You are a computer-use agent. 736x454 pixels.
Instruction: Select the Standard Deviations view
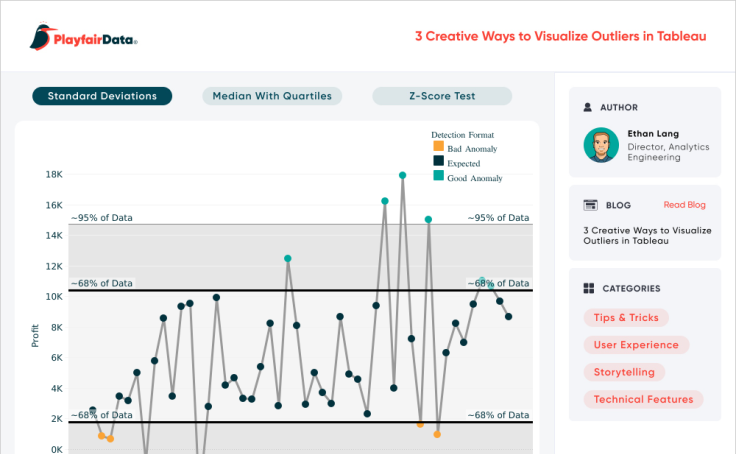[102, 96]
